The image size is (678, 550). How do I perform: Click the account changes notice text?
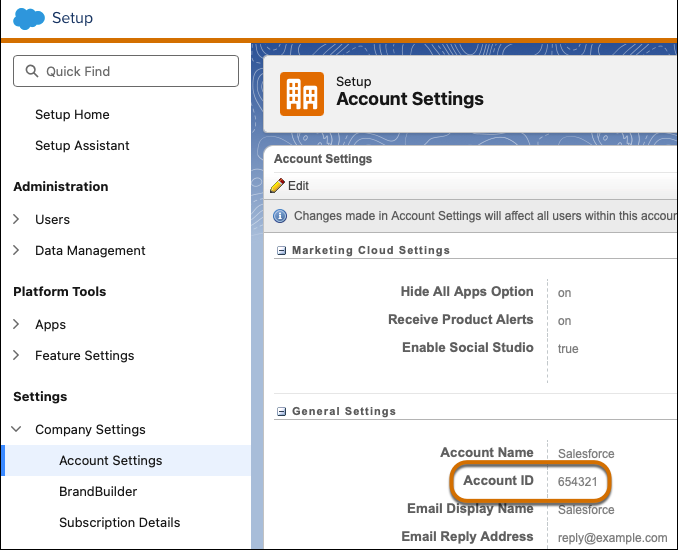tap(486, 216)
